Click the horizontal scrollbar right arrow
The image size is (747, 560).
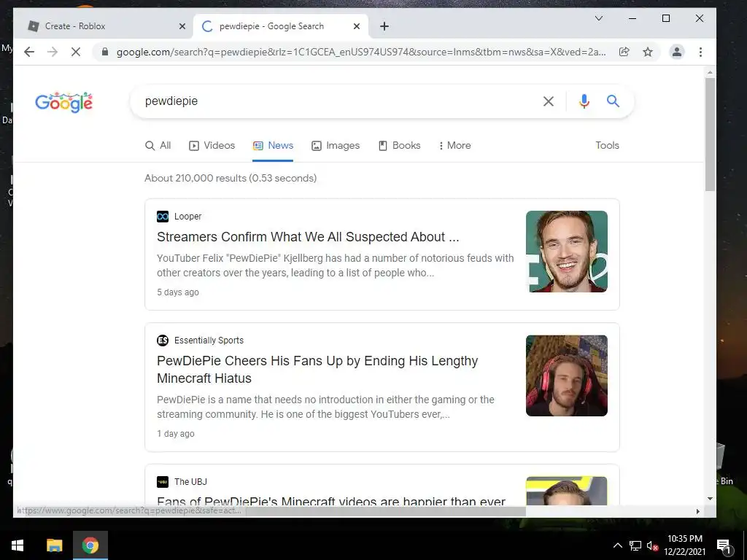pos(698,511)
